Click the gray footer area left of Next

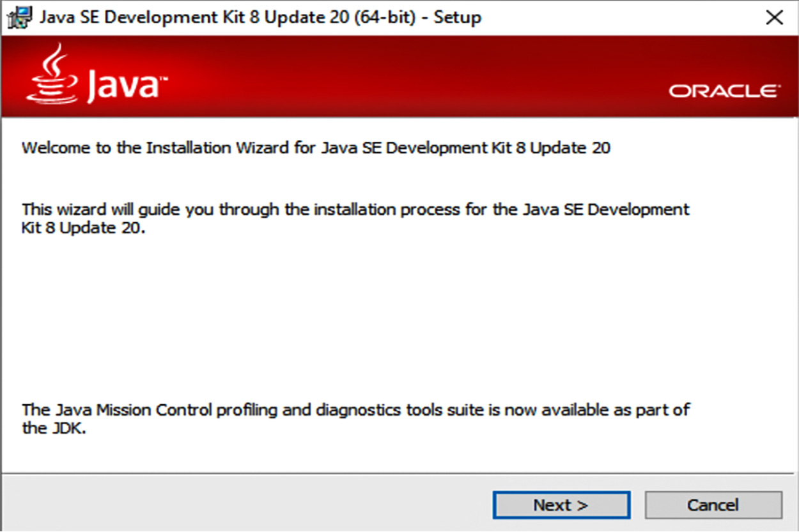[x=243, y=505]
